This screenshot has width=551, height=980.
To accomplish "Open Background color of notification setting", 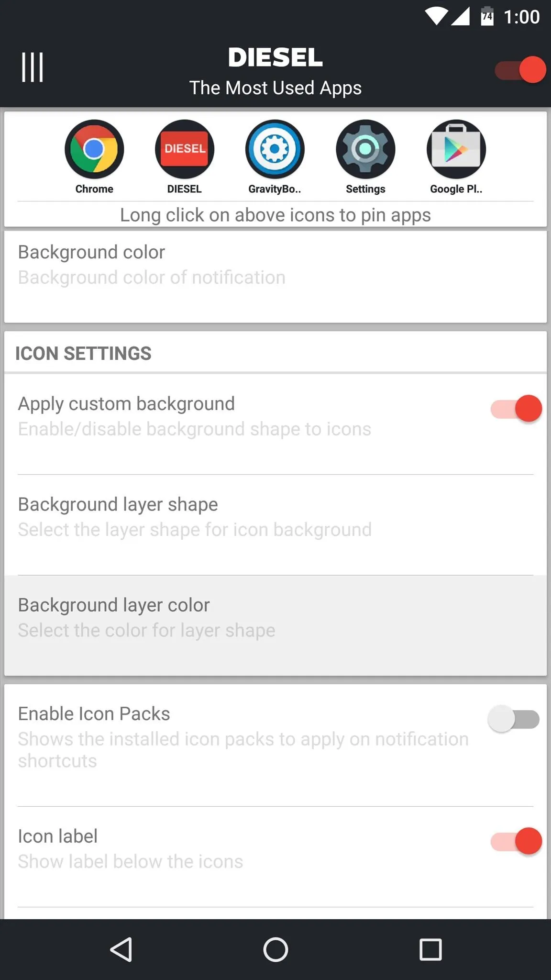I will point(275,277).
